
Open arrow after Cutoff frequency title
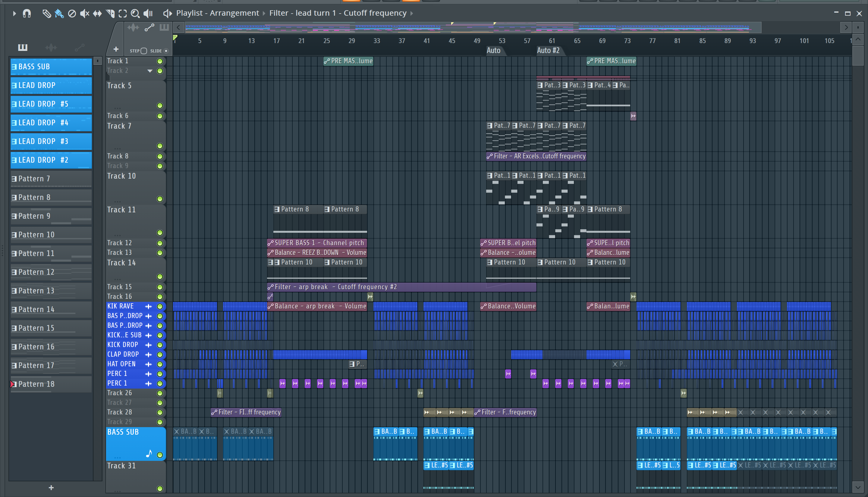point(412,13)
